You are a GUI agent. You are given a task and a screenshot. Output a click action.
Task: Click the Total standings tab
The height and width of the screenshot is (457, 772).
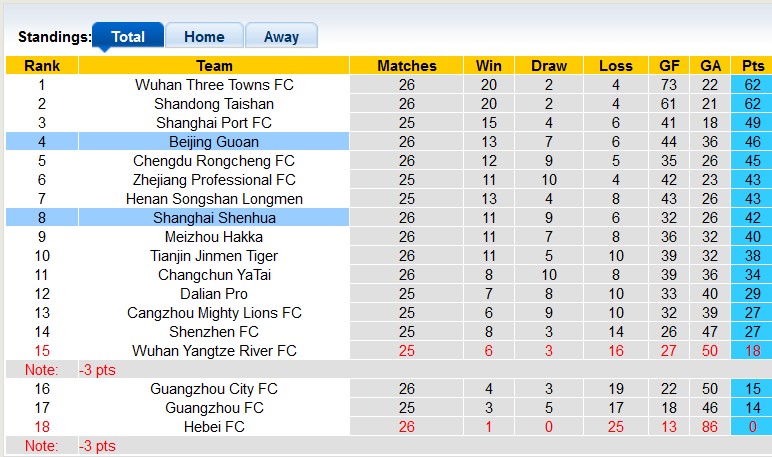(128, 37)
